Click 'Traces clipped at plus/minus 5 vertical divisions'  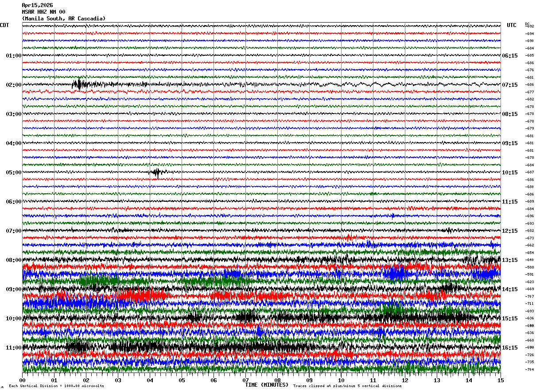point(347,386)
